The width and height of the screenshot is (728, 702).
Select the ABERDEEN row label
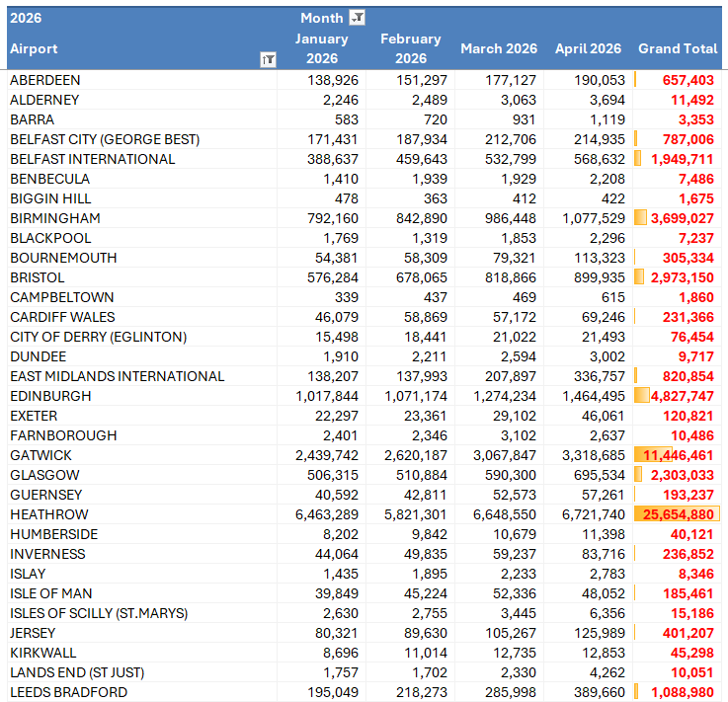click(45, 80)
